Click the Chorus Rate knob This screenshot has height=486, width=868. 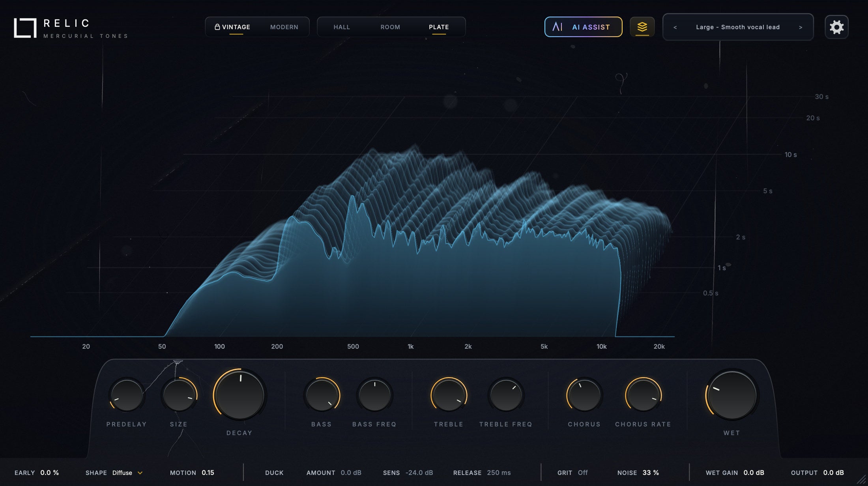(643, 395)
